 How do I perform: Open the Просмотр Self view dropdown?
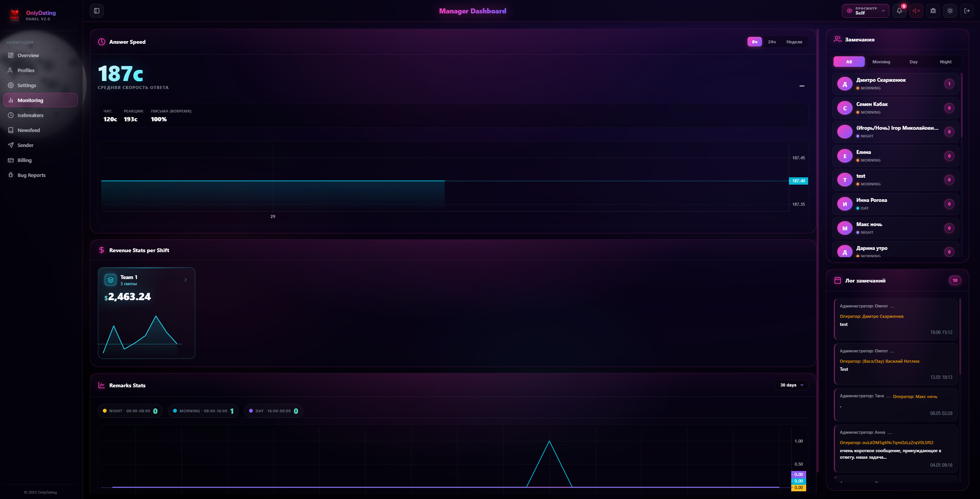[x=865, y=11]
